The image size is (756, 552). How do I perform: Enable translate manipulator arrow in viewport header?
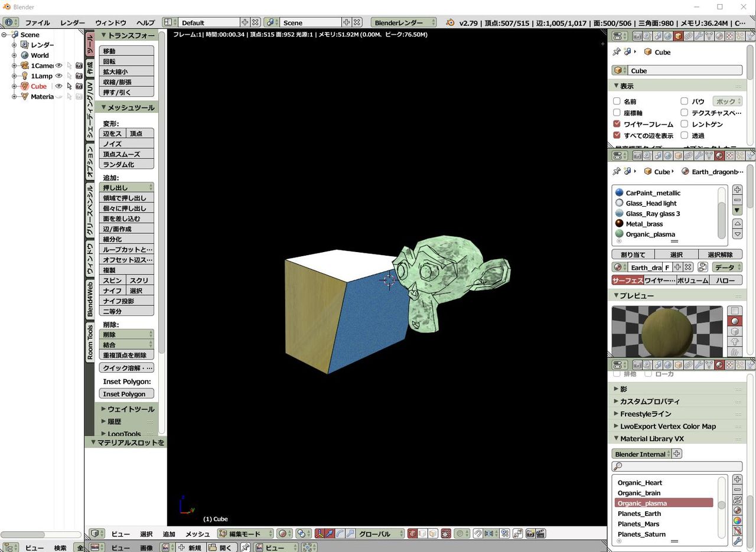(330, 534)
